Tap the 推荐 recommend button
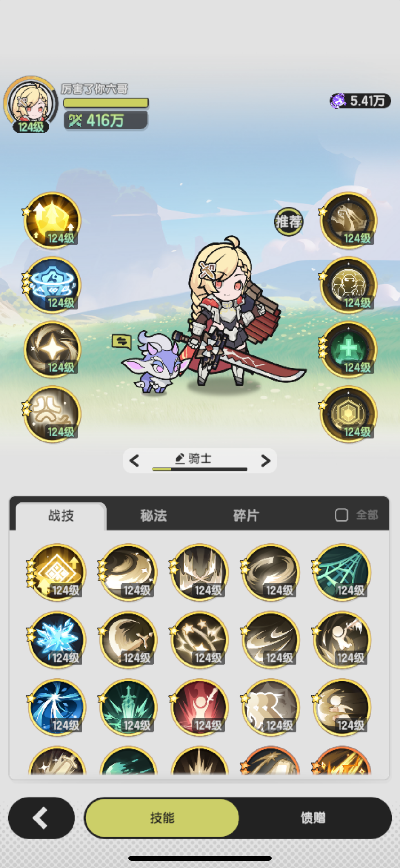Screen dimensions: 400x868 288,221
